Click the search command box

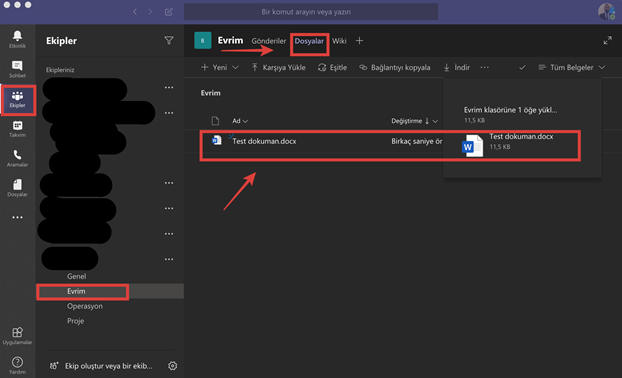[311, 12]
